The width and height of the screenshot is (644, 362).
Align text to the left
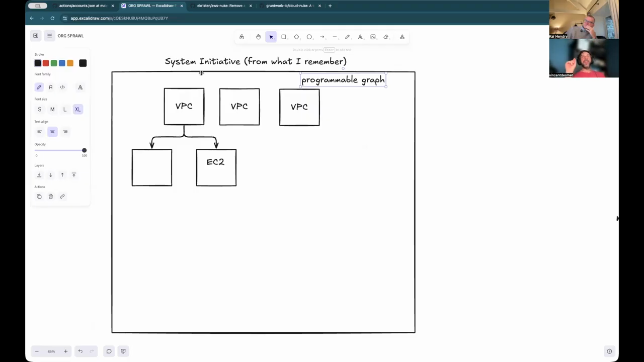(x=39, y=132)
